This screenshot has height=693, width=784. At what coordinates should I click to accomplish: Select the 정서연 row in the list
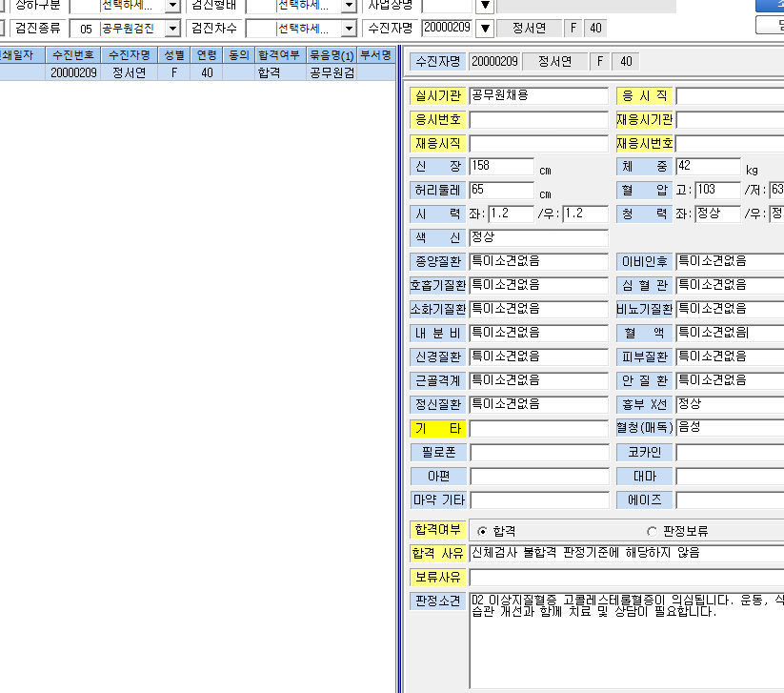point(197,72)
